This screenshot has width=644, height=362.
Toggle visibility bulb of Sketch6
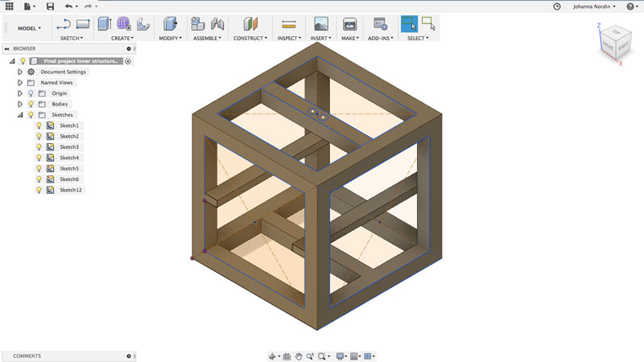(39, 179)
